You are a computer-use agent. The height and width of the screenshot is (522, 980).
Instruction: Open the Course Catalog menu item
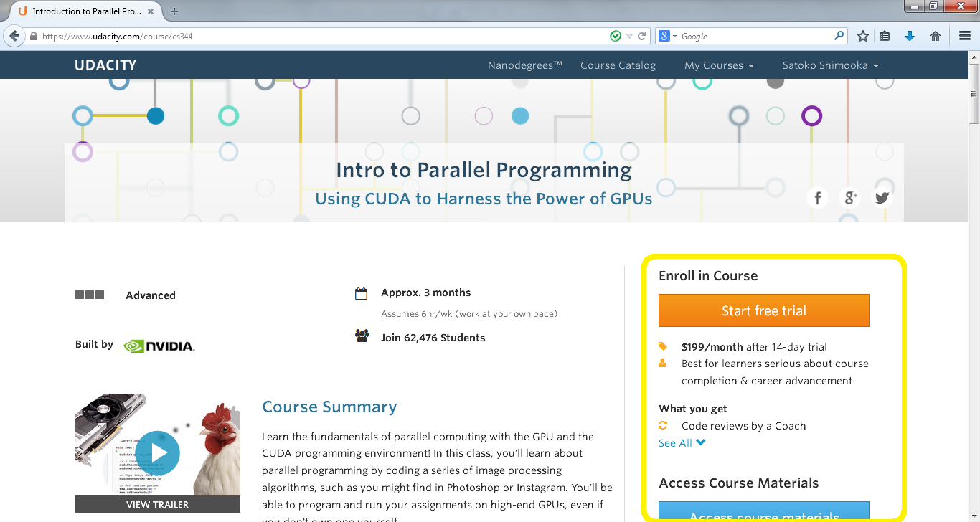[x=618, y=65]
